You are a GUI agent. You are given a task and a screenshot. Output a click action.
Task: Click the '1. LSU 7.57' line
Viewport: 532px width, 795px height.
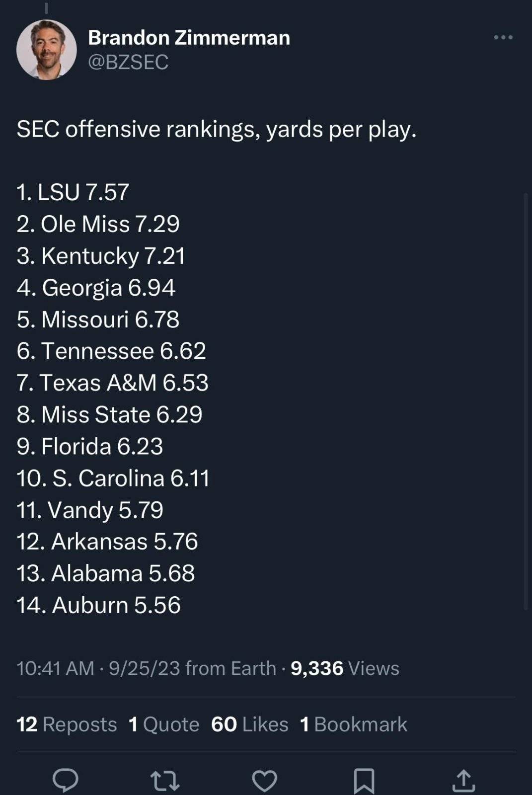[73, 192]
